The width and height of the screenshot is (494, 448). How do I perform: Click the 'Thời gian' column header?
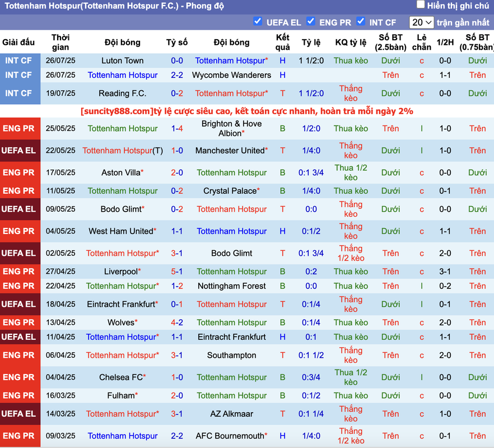(x=60, y=42)
